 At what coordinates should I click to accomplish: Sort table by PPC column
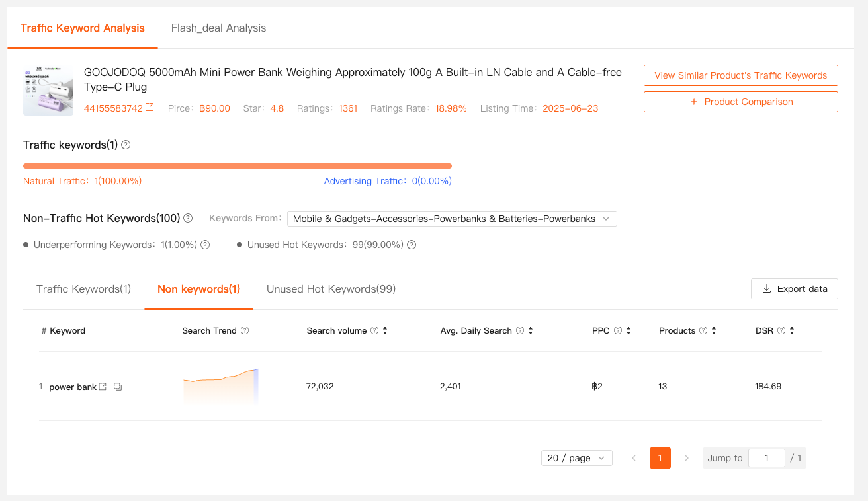[x=629, y=330]
